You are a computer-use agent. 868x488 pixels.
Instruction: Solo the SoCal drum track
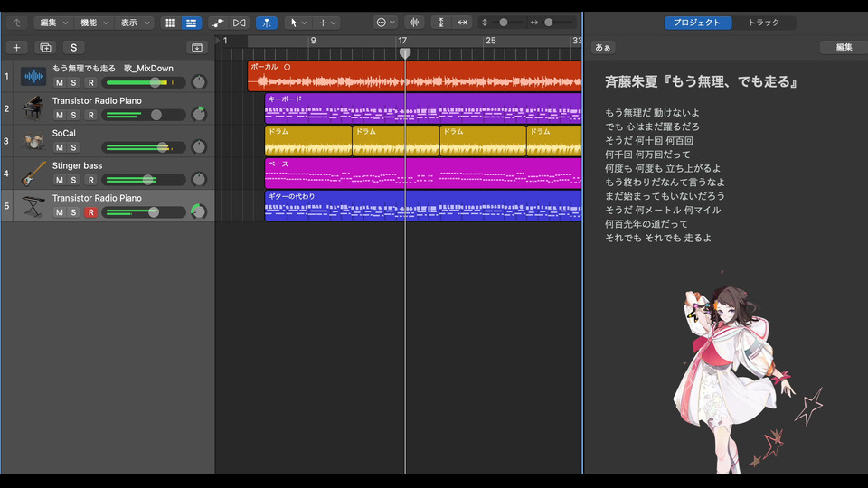click(75, 147)
